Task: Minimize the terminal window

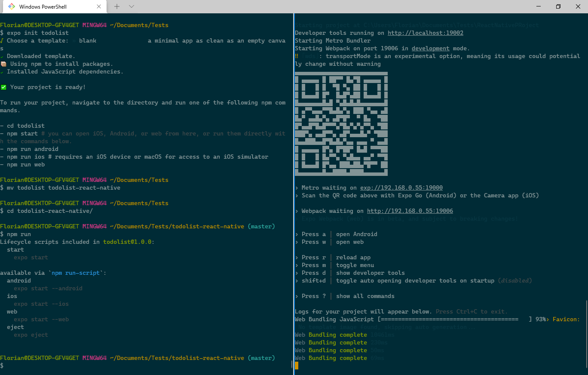Action: click(539, 6)
